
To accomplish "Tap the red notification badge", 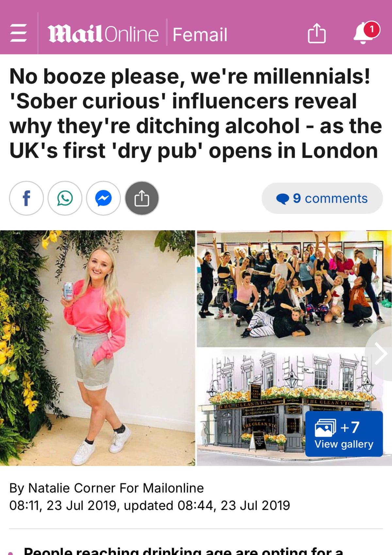I will coord(371,29).
